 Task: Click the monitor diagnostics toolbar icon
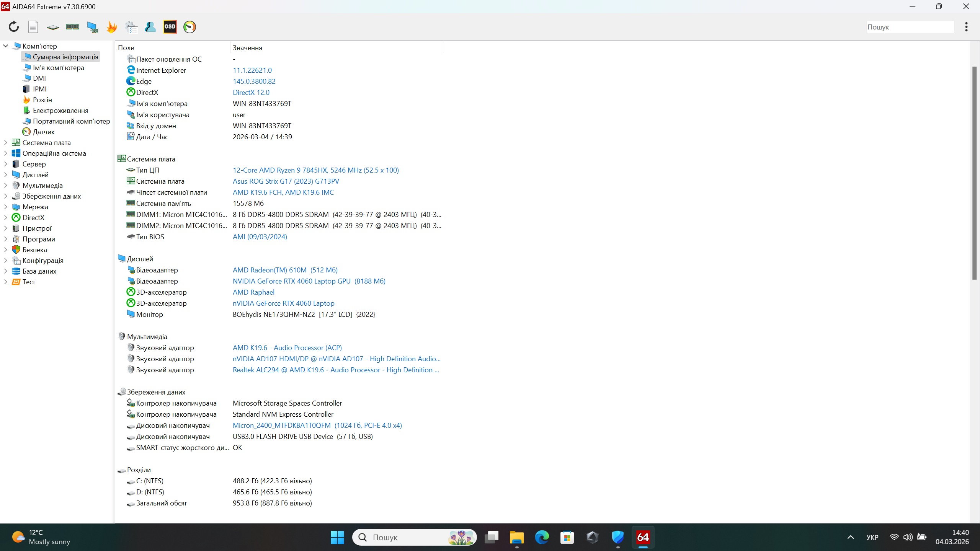[92, 27]
